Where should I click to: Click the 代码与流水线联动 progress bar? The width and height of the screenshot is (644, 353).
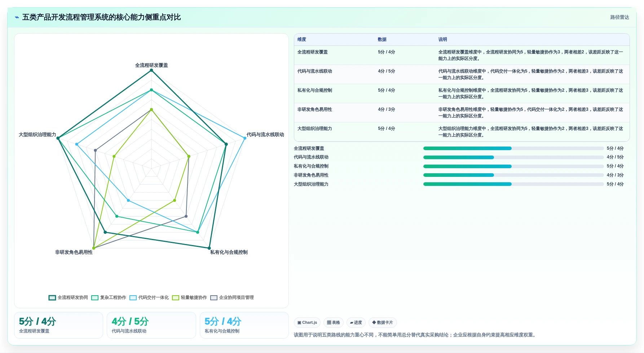click(x=513, y=157)
